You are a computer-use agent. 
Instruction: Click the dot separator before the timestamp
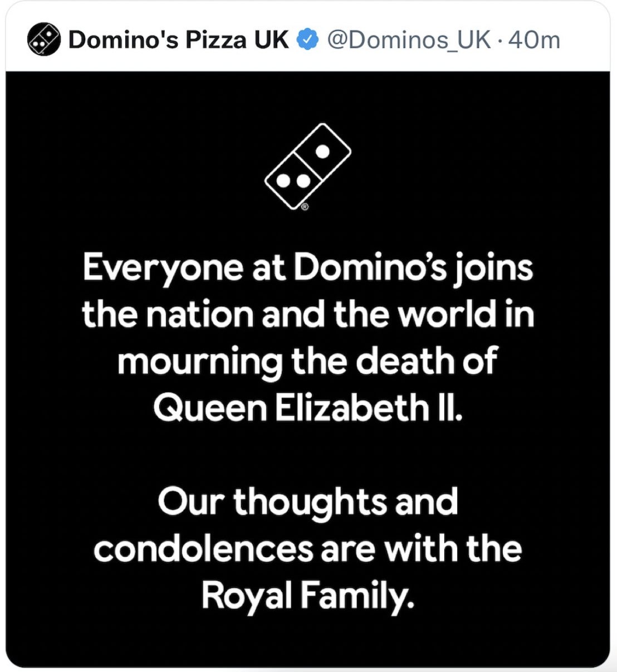pos(500,40)
